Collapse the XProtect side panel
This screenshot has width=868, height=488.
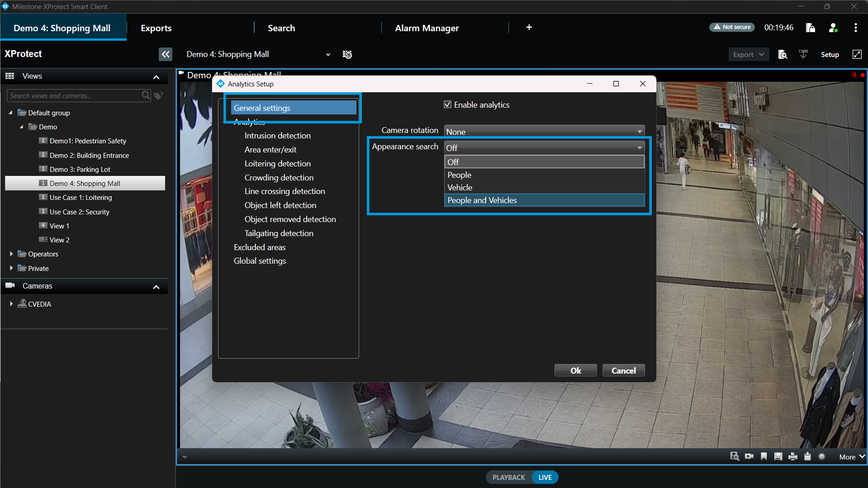(166, 54)
